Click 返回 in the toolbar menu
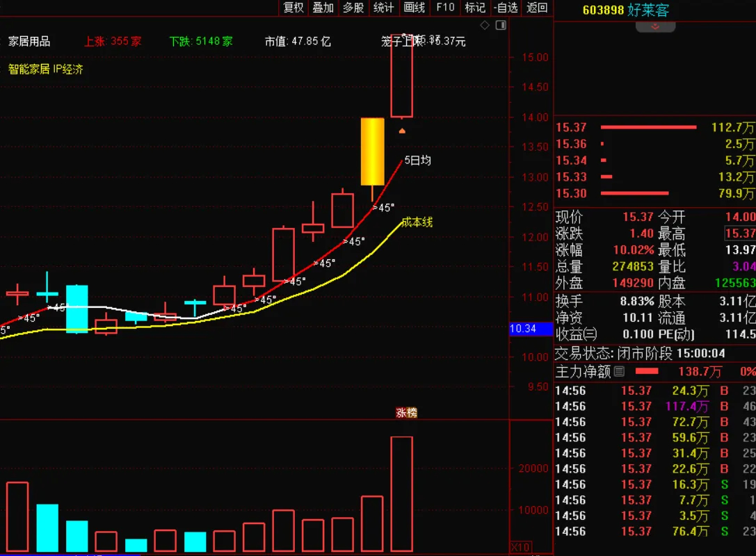The width and height of the screenshot is (756, 556). [x=535, y=8]
